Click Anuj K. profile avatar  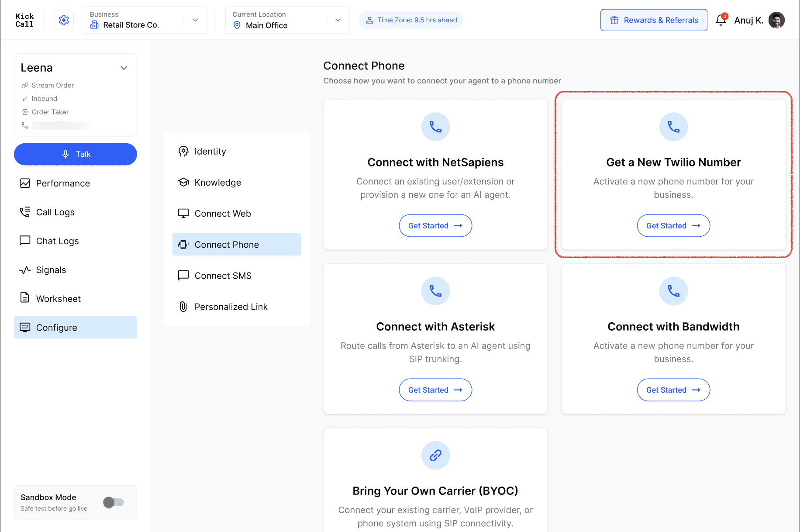(776, 20)
